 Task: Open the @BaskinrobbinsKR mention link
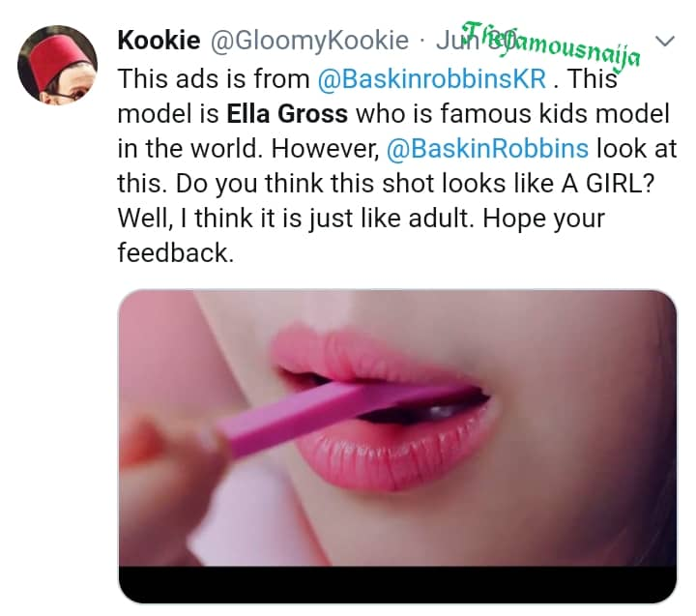(x=423, y=78)
